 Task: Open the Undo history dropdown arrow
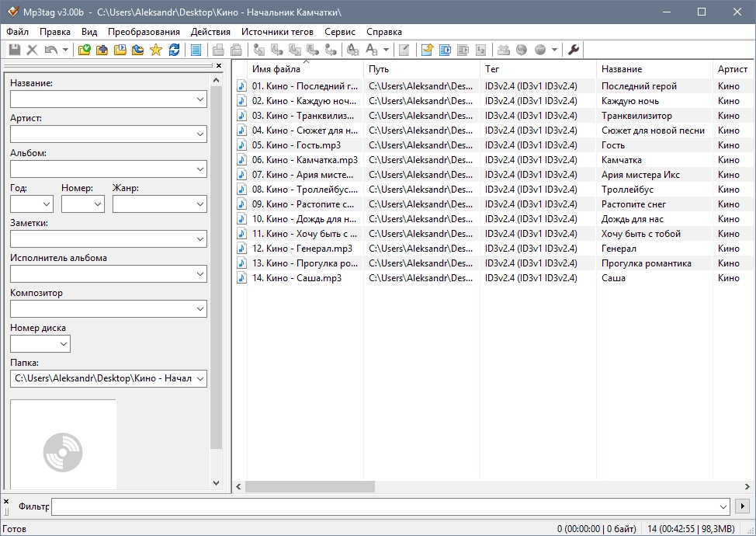[65, 50]
